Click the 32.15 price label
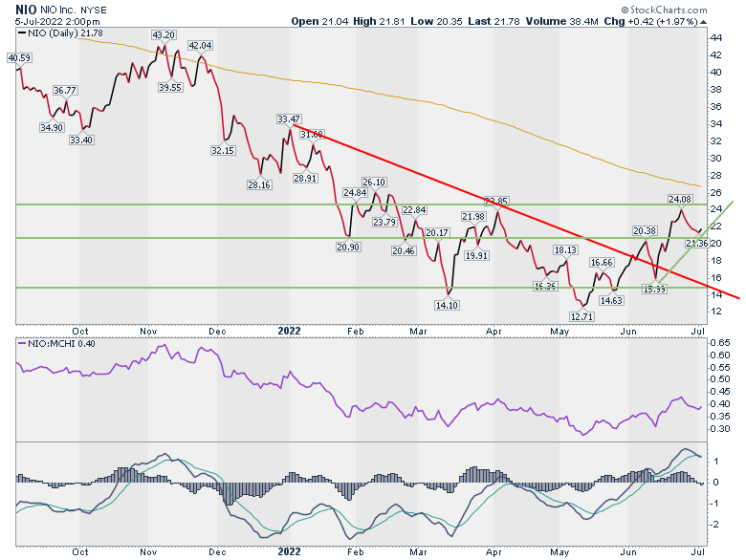Image resolution: width=746 pixels, height=560 pixels. 223,151
